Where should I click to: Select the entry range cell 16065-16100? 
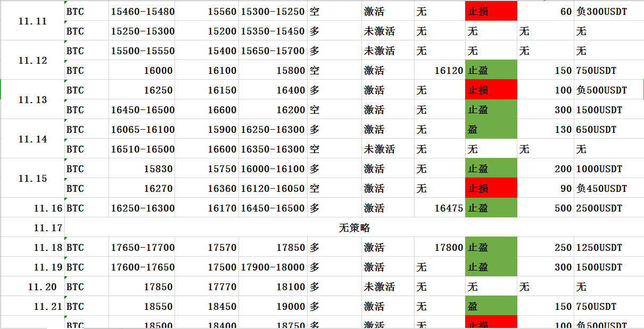tap(142, 129)
